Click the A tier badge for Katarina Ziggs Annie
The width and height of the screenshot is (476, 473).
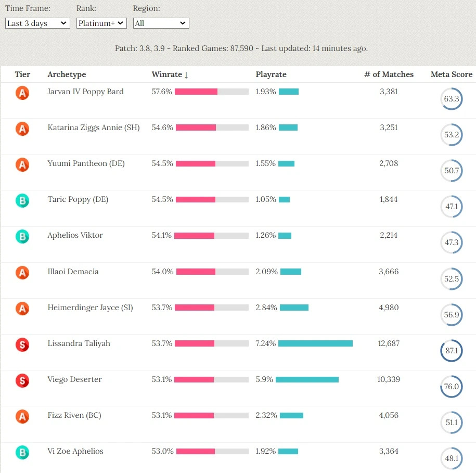[x=22, y=129]
